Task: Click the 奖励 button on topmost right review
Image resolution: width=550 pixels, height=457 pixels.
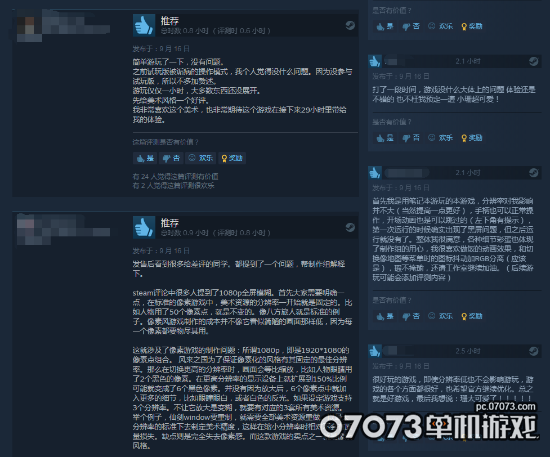Action: 472,26
